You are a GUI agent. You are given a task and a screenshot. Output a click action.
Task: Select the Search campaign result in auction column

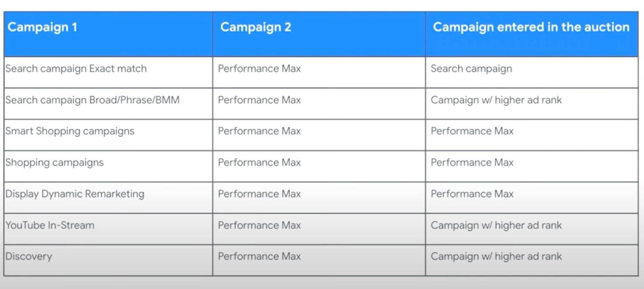coord(471,69)
